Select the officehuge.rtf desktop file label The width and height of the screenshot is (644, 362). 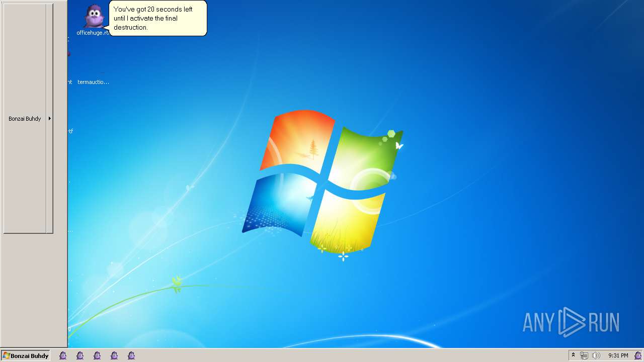[x=93, y=33]
